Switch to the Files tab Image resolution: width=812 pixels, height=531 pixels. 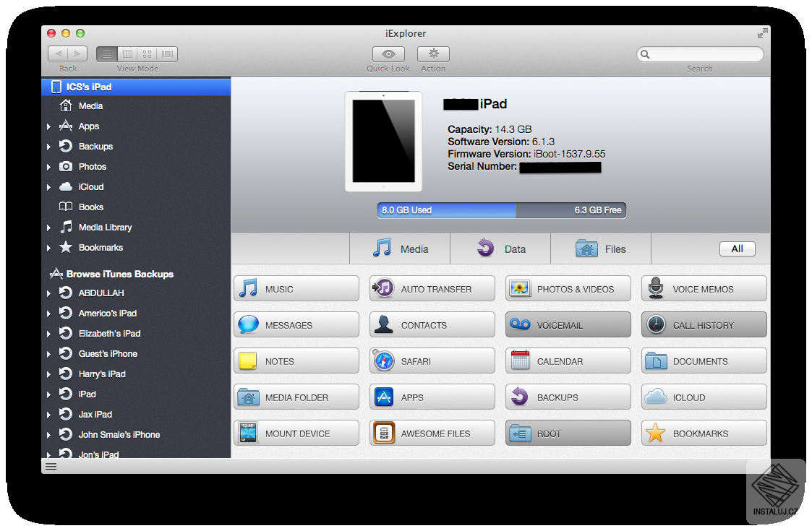[x=600, y=248]
